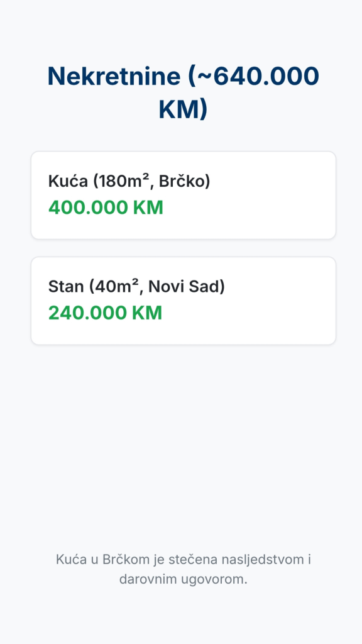Open the Stan property card
This screenshot has height=644, width=362.
[x=184, y=301]
